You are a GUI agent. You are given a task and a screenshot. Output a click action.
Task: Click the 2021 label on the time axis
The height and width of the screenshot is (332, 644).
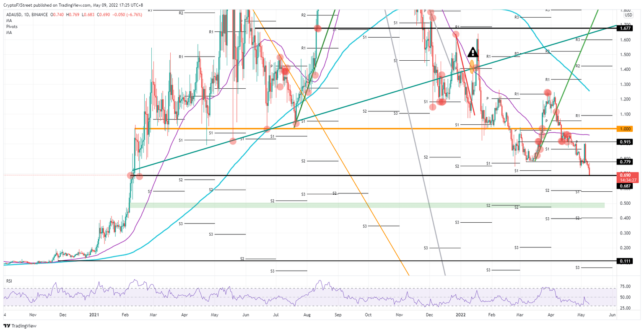tap(94, 314)
